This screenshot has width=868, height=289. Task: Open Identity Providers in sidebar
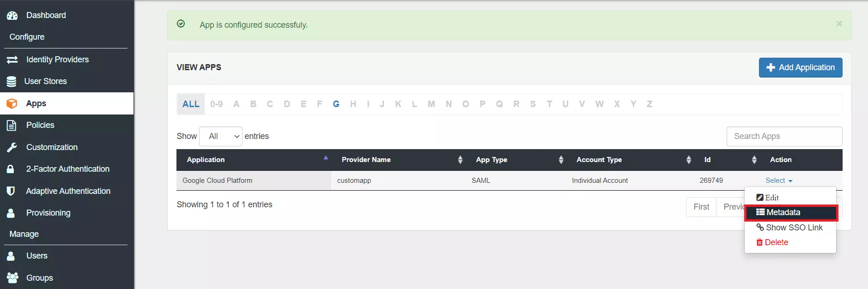pos(67,60)
